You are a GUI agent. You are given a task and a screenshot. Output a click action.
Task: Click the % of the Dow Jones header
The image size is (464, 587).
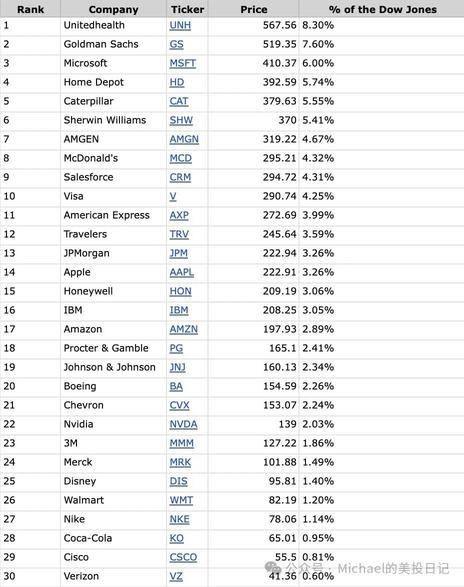pos(382,9)
